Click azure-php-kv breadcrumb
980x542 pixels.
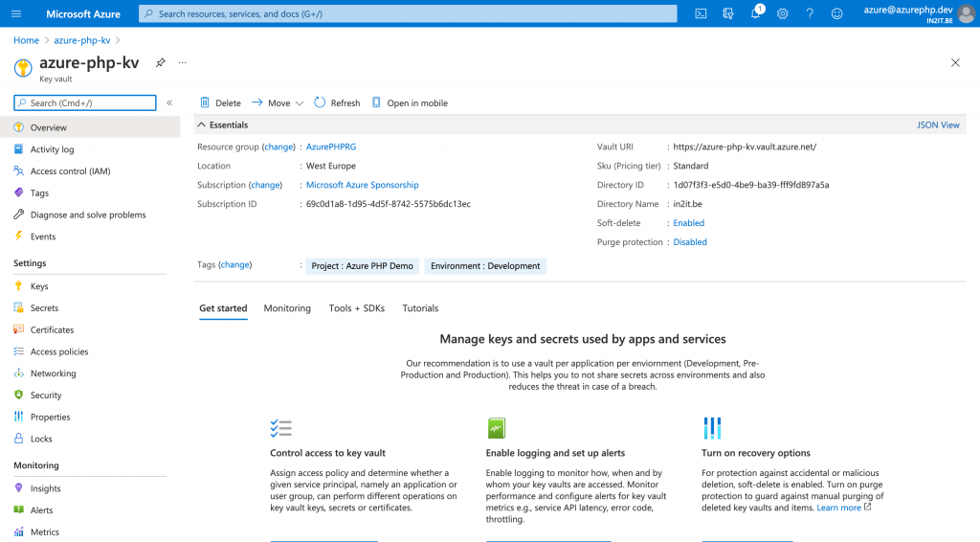click(x=82, y=40)
